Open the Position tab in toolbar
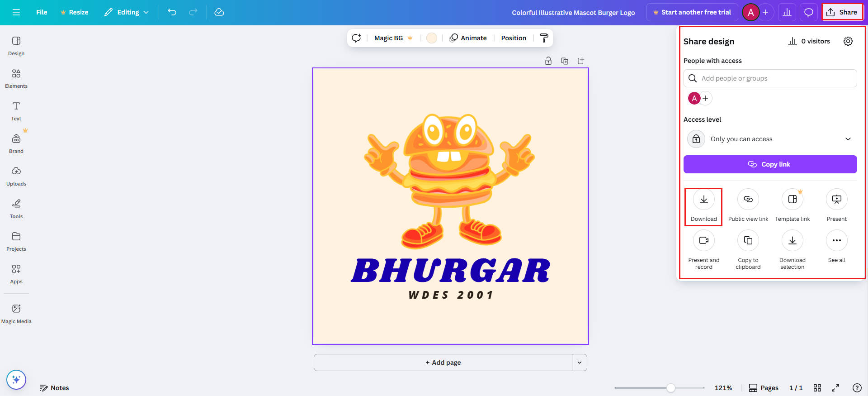The image size is (868, 396). 513,38
